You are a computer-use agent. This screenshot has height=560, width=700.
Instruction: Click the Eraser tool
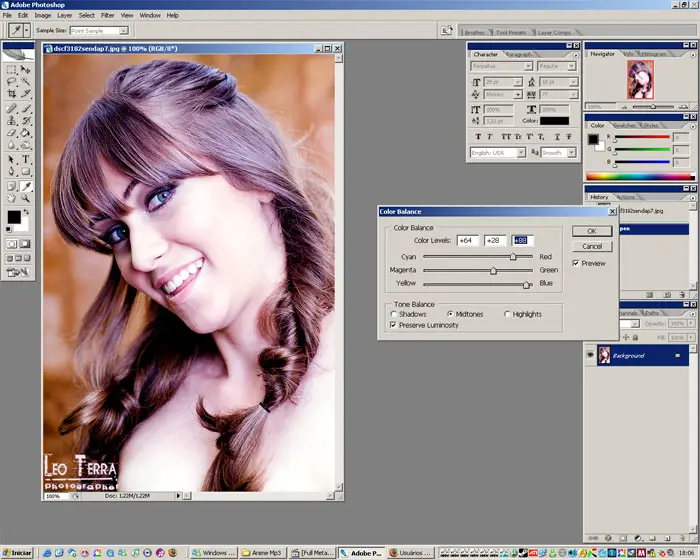(x=12, y=133)
